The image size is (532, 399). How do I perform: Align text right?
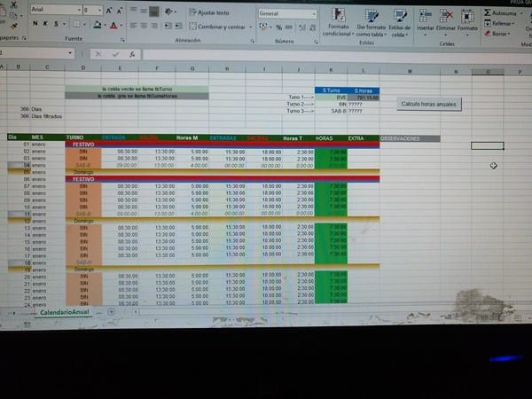154,26
